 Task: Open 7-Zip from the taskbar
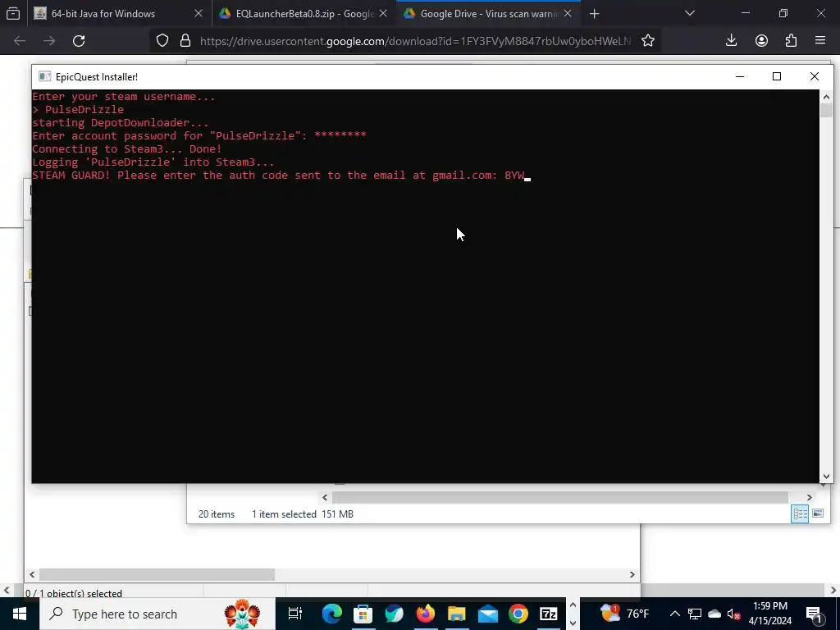(549, 614)
